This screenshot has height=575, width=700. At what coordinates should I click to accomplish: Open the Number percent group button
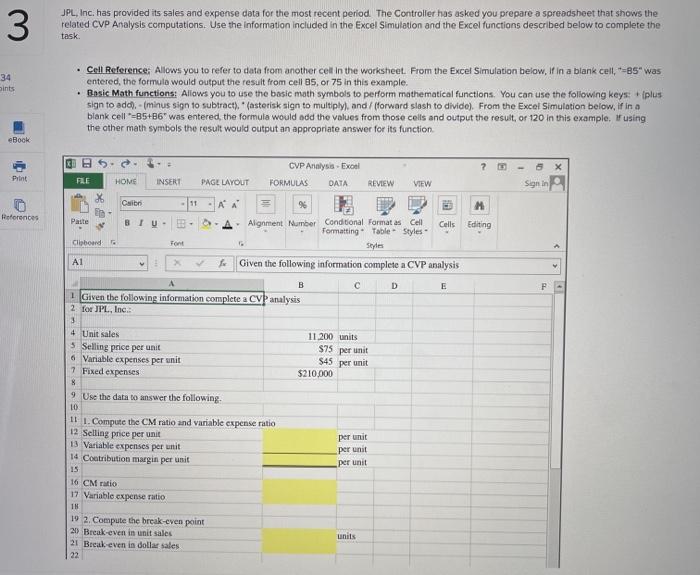click(302, 212)
